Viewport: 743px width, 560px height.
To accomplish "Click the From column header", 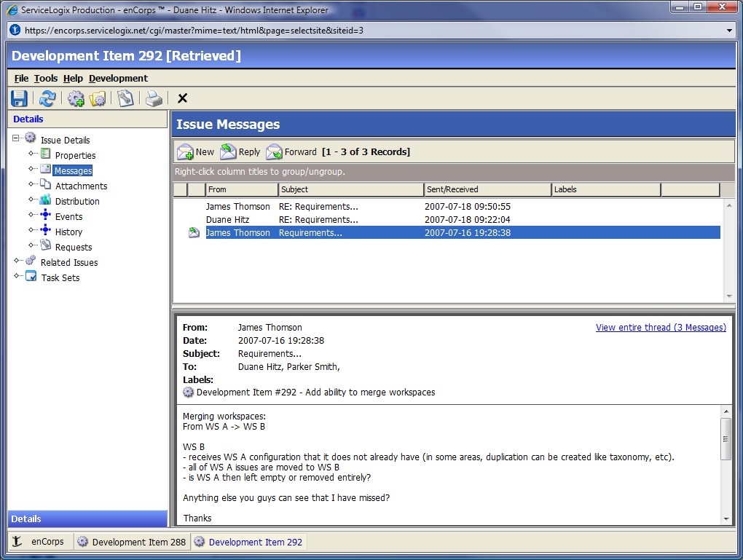I will pos(241,189).
